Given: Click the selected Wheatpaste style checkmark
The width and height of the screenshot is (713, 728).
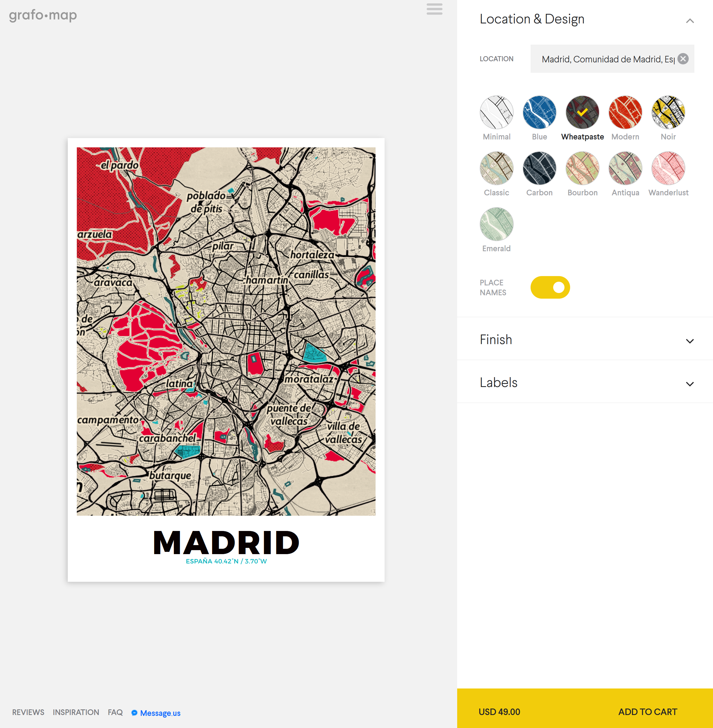Looking at the screenshot, I should [582, 112].
